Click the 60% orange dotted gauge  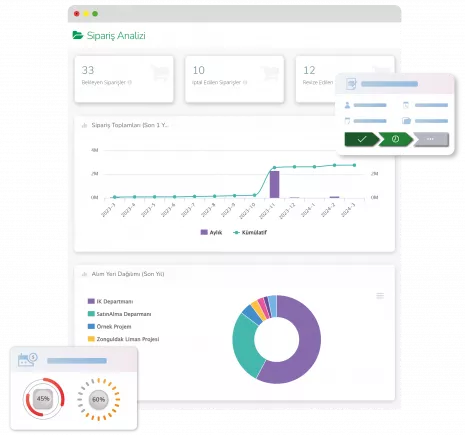99,399
